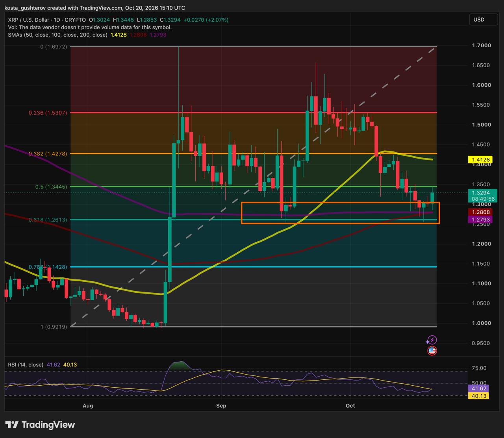Click the US flag economic event icon

pyautogui.click(x=432, y=351)
